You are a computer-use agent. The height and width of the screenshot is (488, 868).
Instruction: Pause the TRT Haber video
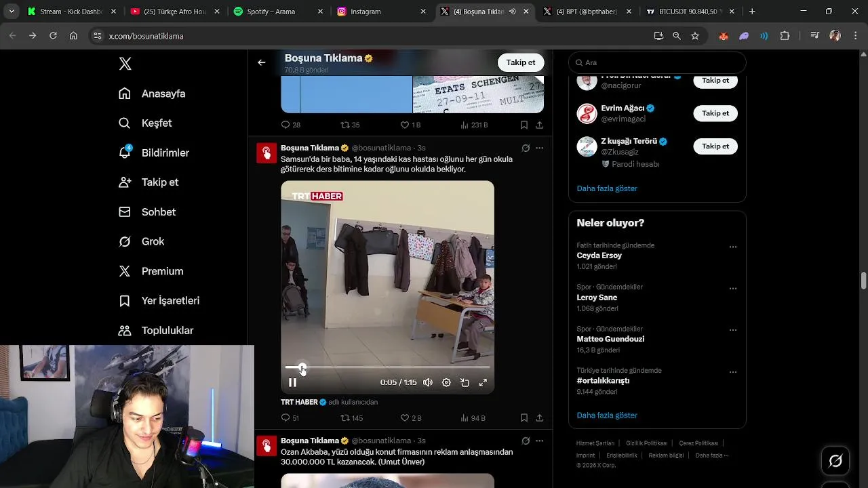pyautogui.click(x=292, y=382)
